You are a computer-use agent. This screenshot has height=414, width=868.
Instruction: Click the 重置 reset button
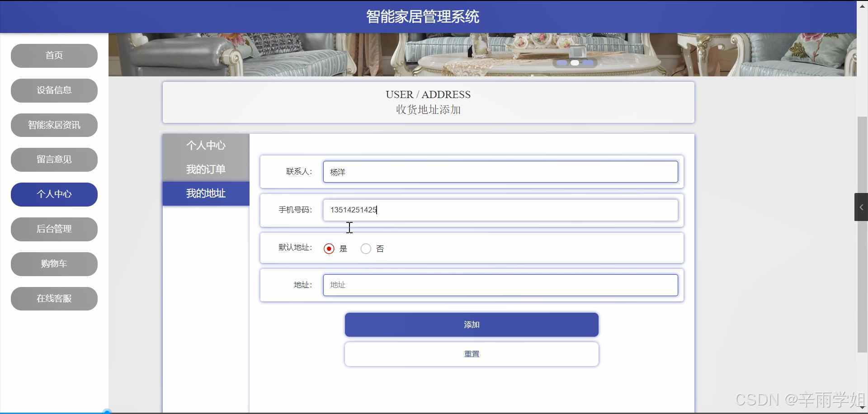[471, 354]
